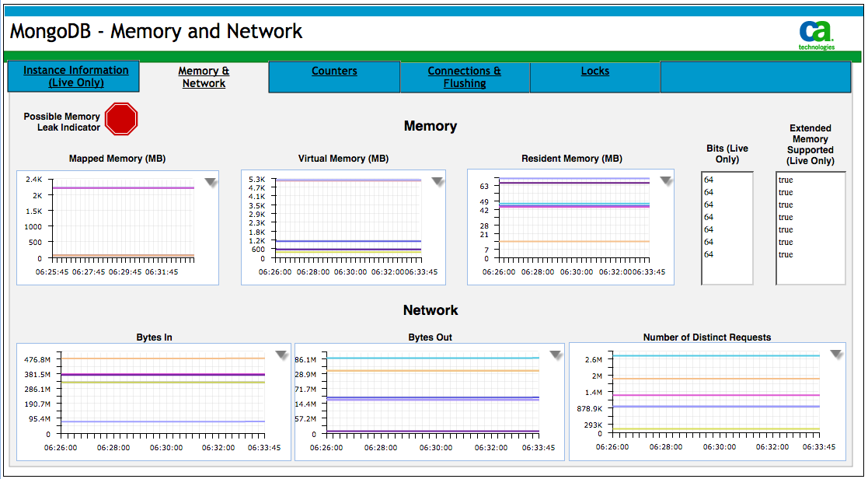Click the magenta line in Distinct Requests chart
The width and height of the screenshot is (868, 479).
(716, 395)
